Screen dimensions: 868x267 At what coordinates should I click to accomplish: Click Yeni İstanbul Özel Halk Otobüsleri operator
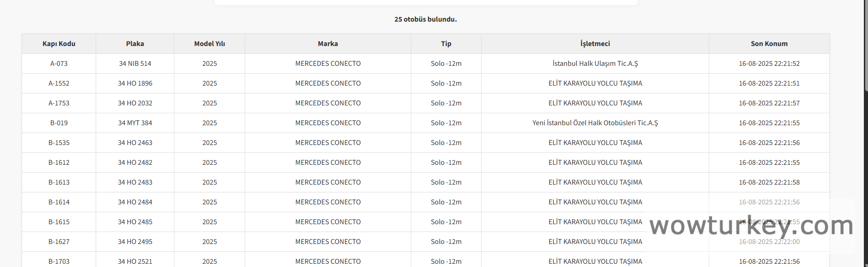tap(595, 123)
